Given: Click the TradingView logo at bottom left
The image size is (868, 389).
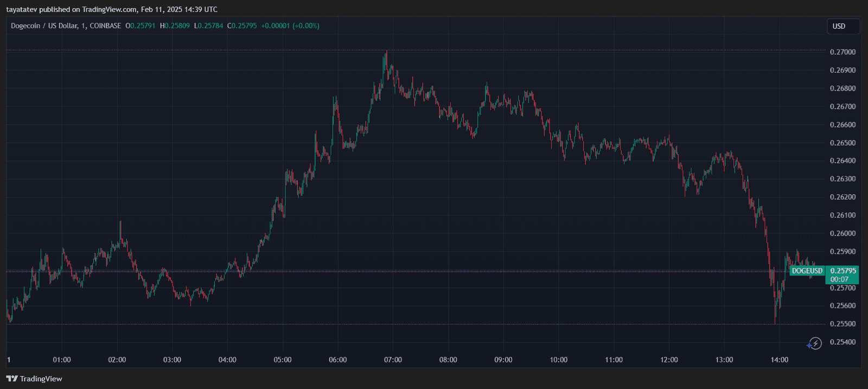Looking at the screenshot, I should [x=34, y=379].
